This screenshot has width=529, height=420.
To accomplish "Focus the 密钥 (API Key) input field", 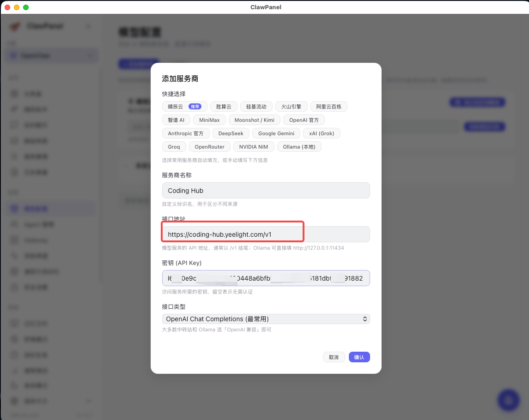I will click(x=266, y=278).
